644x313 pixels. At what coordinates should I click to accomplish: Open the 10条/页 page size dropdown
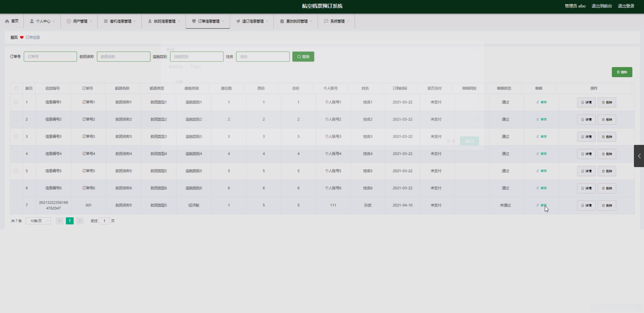click(x=38, y=221)
